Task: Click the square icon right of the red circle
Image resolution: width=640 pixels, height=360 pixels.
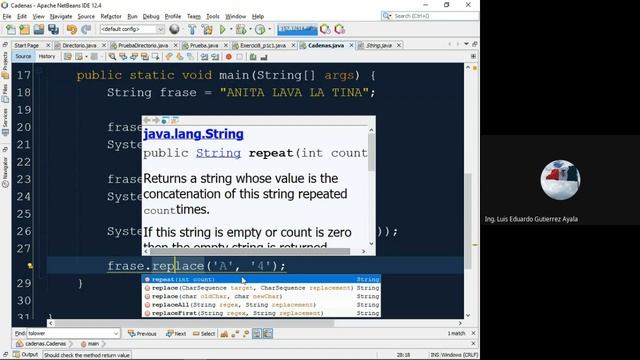Action: pos(240,57)
